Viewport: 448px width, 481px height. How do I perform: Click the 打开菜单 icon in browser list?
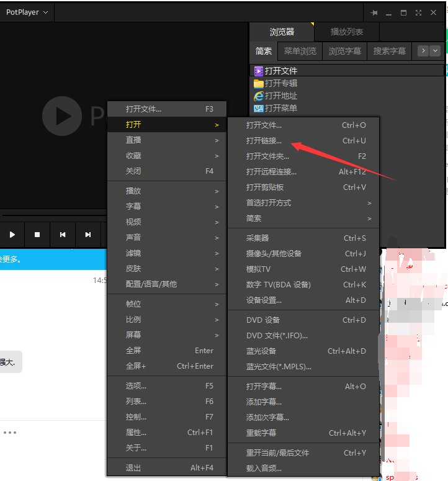coord(259,108)
